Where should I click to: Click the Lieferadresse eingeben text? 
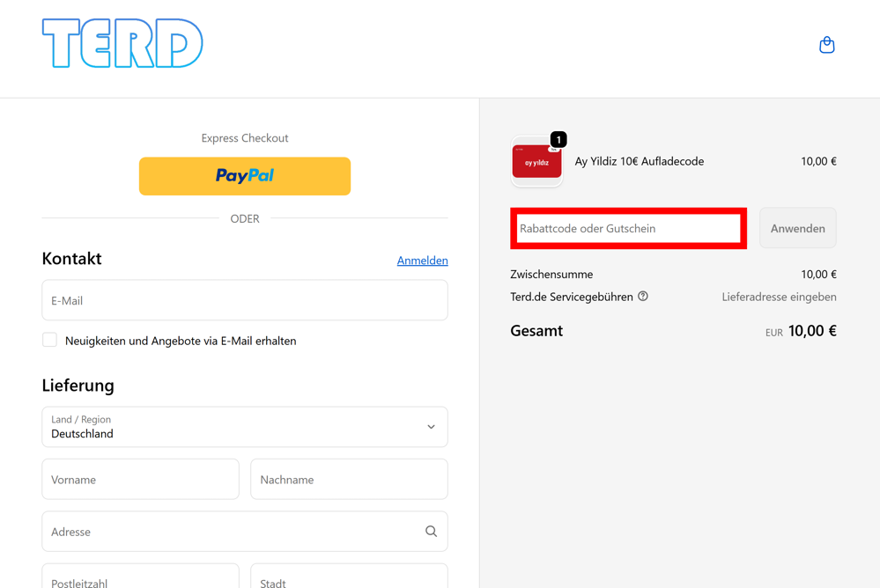pos(779,297)
